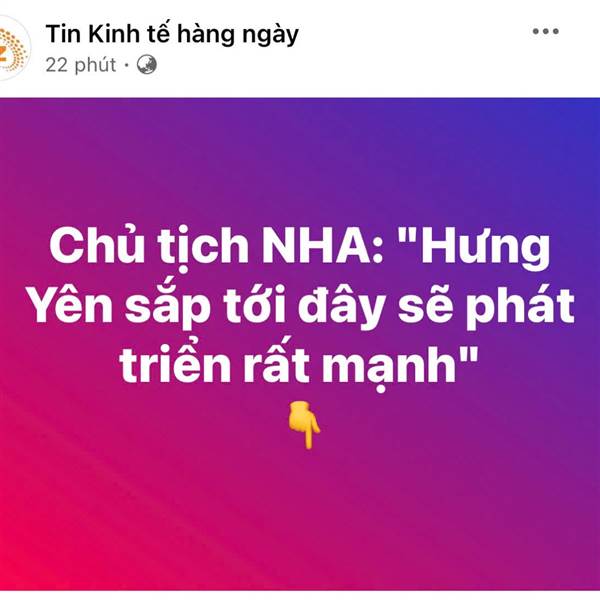Open the three-dots post options menu

coord(545,31)
